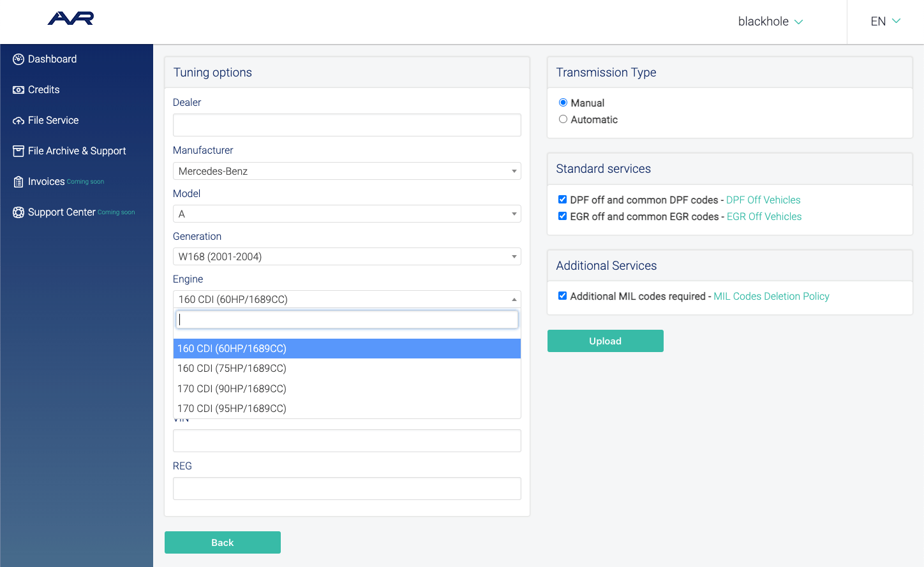Open EGR Off Vehicles link
924x567 pixels.
point(764,216)
